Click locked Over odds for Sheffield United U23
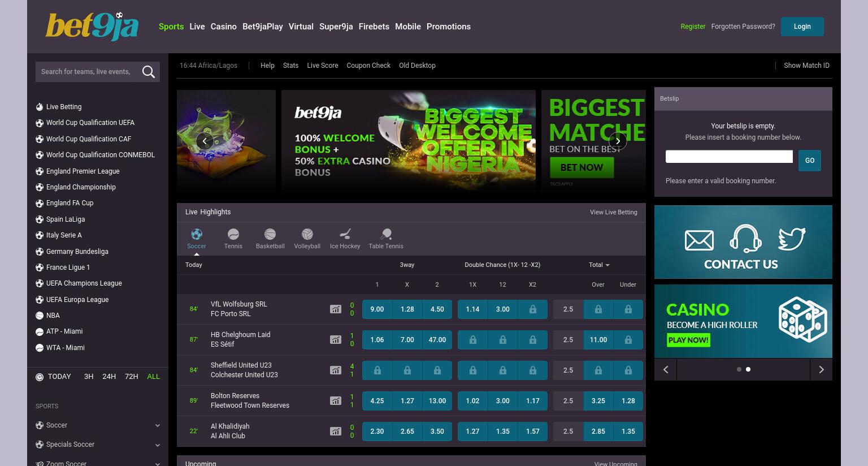 [x=598, y=370]
